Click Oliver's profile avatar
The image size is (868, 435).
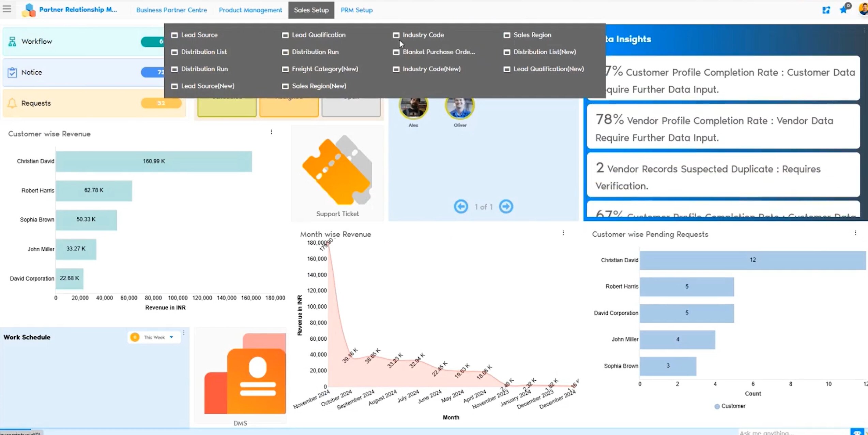pos(459,107)
